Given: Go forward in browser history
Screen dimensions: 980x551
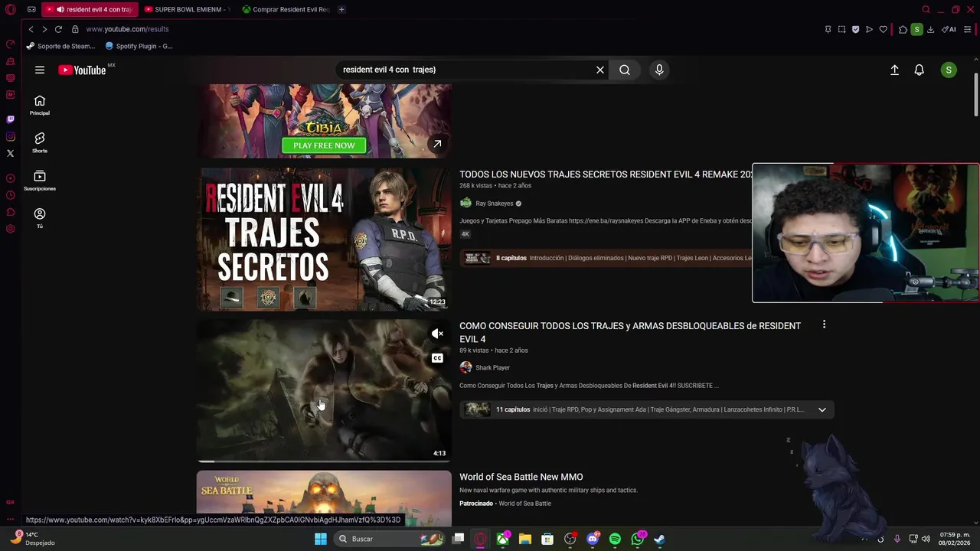Looking at the screenshot, I should pyautogui.click(x=44, y=29).
